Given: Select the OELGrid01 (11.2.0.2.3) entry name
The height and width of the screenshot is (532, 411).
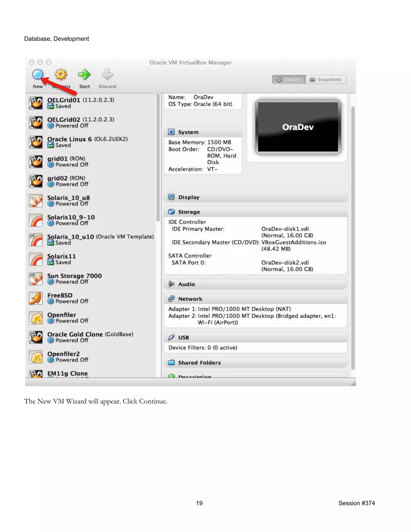Looking at the screenshot, I should (81, 100).
